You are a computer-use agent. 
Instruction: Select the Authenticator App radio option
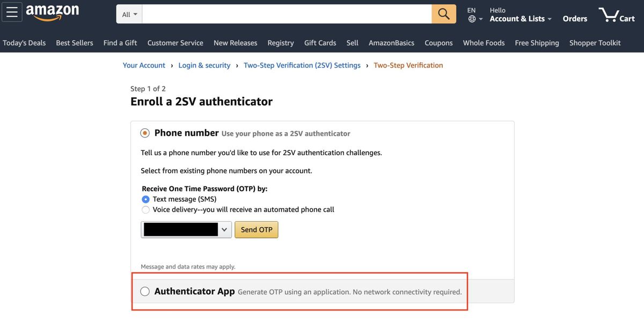point(145,292)
